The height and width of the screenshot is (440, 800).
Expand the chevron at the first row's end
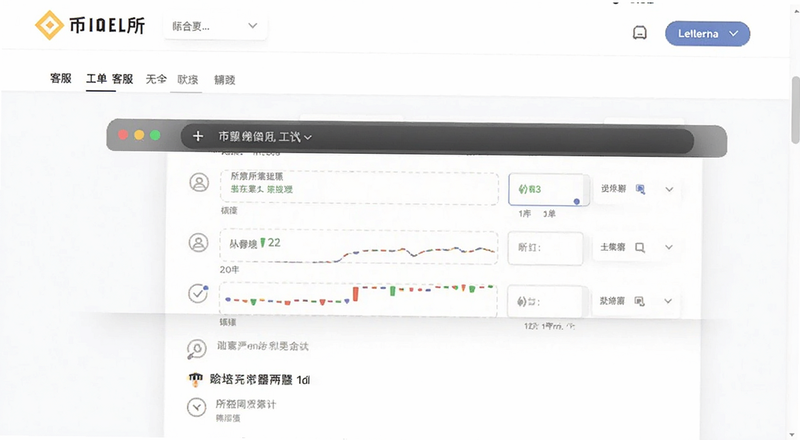point(669,189)
